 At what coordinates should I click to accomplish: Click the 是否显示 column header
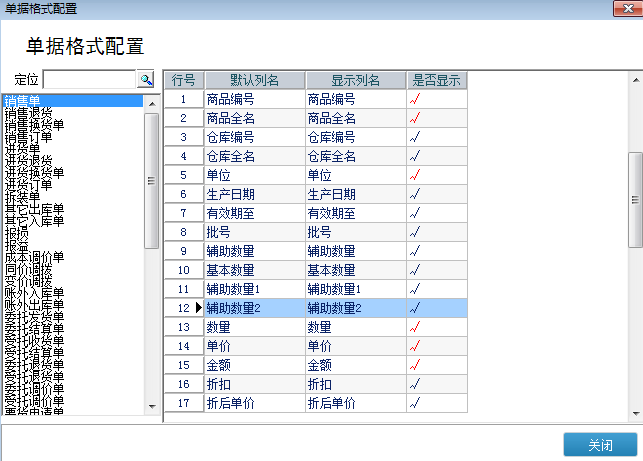click(x=437, y=80)
